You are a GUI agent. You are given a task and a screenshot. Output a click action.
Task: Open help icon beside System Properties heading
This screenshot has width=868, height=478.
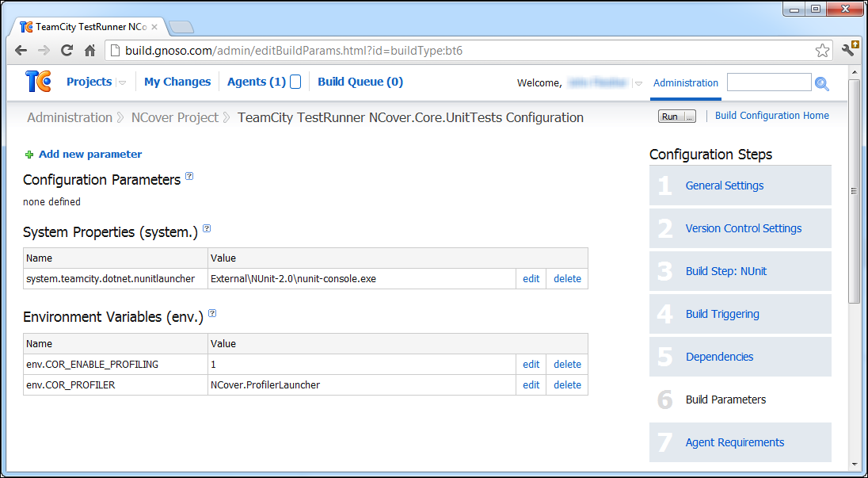(207, 228)
